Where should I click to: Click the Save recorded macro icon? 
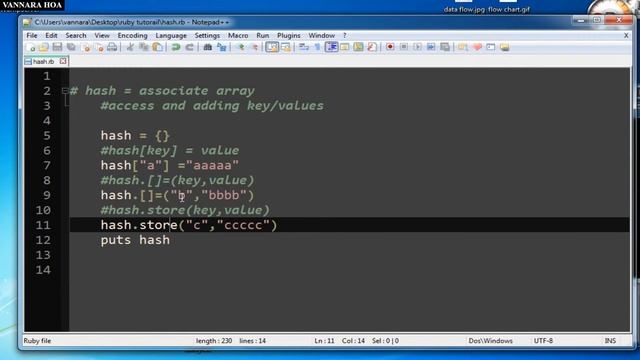pyautogui.click(x=445, y=47)
